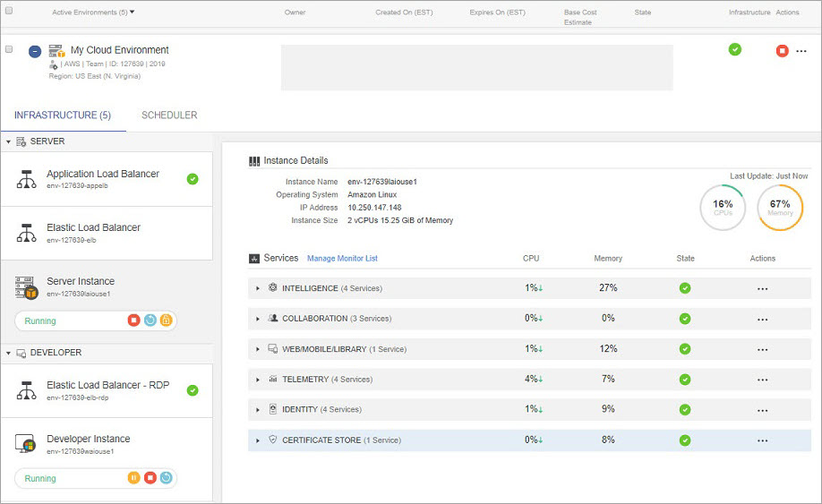
Task: Tick the My Cloud Environment checkbox
Action: pyautogui.click(x=9, y=49)
